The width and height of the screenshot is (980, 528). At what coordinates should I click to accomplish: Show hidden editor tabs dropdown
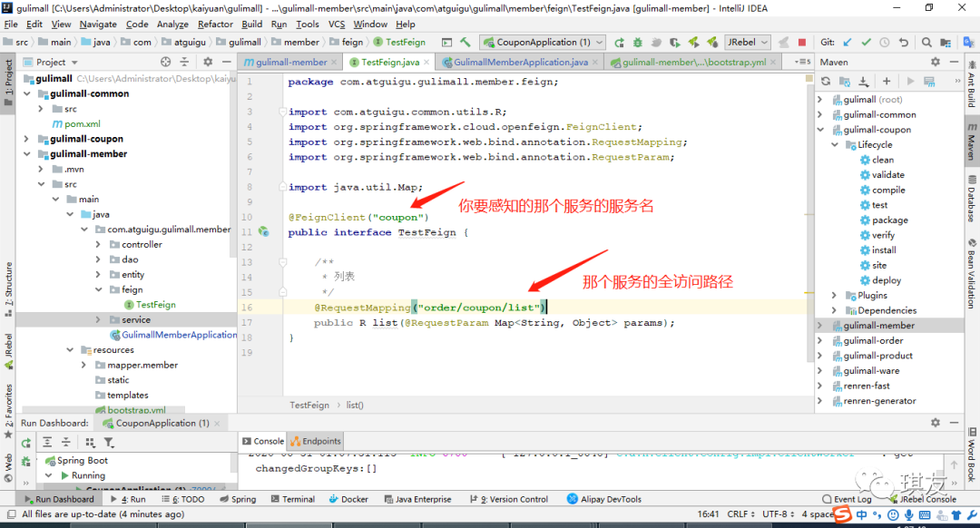point(802,62)
